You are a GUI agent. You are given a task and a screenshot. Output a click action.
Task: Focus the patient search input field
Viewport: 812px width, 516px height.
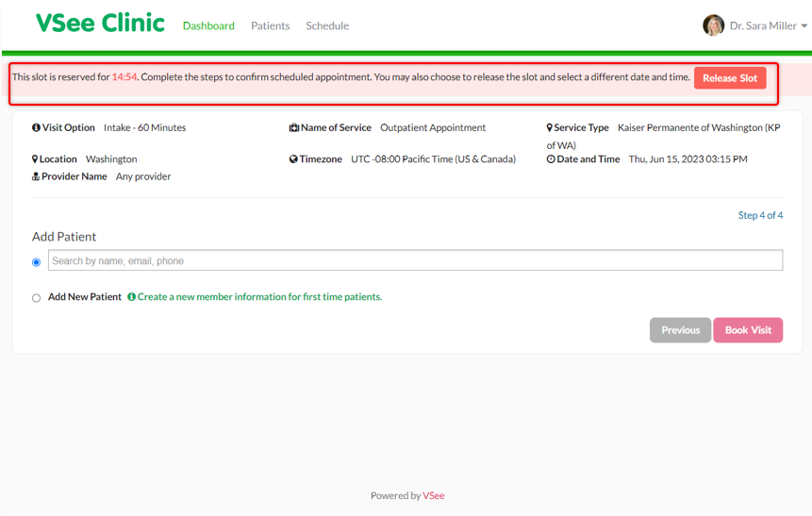(415, 260)
